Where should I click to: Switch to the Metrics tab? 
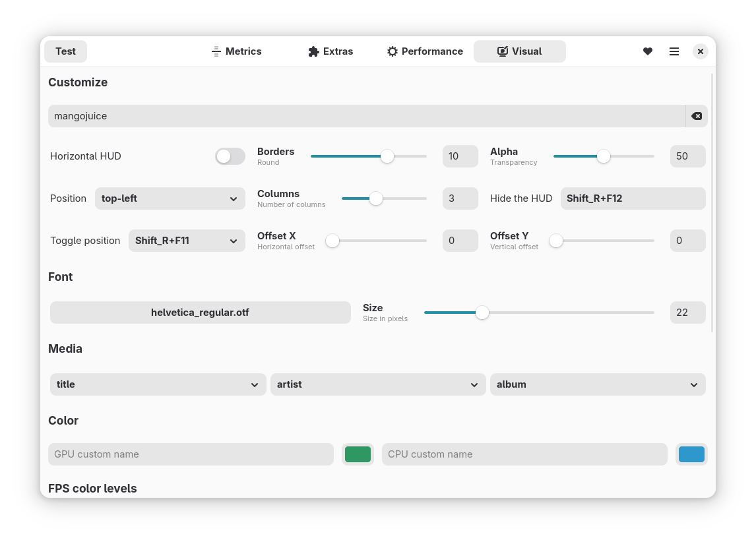[x=237, y=51]
